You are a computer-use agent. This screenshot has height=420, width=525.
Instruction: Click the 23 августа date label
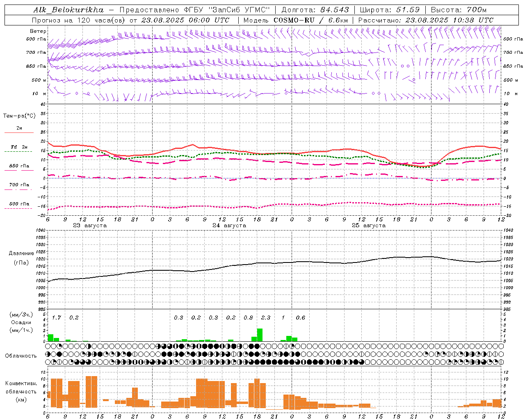click(90, 226)
